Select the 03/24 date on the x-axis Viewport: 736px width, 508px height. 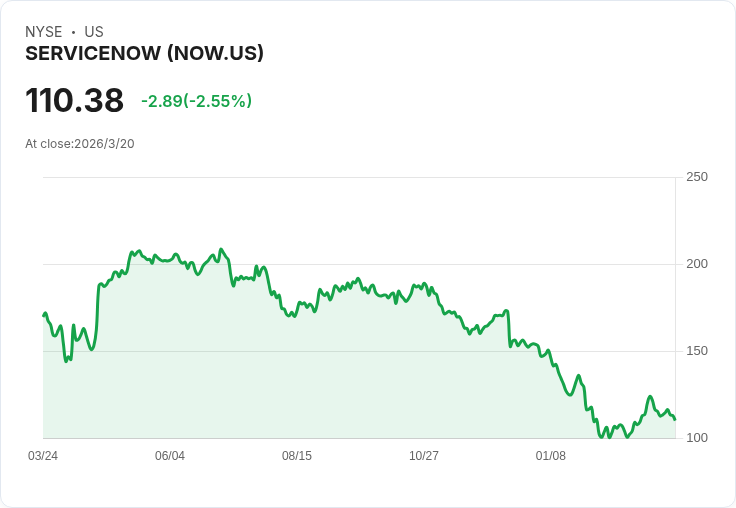43,456
